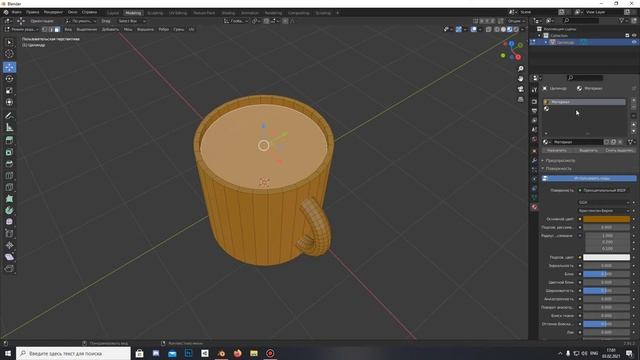This screenshot has height=360, width=640.
Task: Activate the Scale tool
Action: (9, 91)
